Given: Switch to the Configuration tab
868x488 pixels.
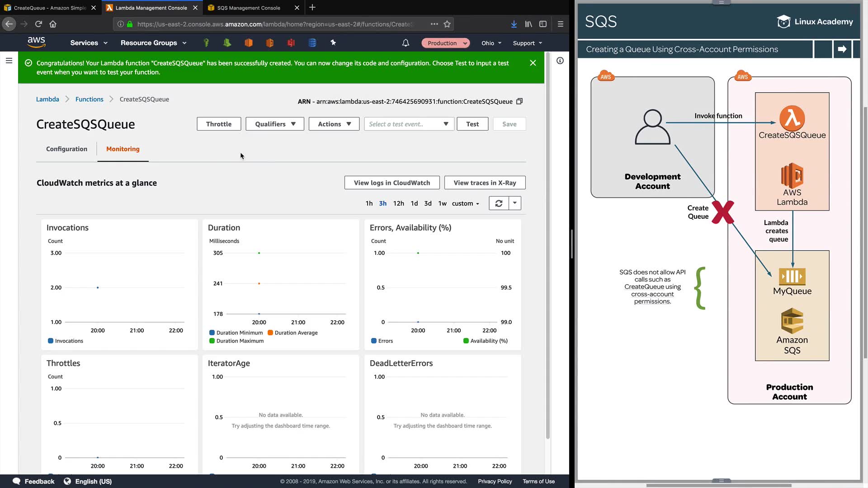Looking at the screenshot, I should (x=66, y=149).
